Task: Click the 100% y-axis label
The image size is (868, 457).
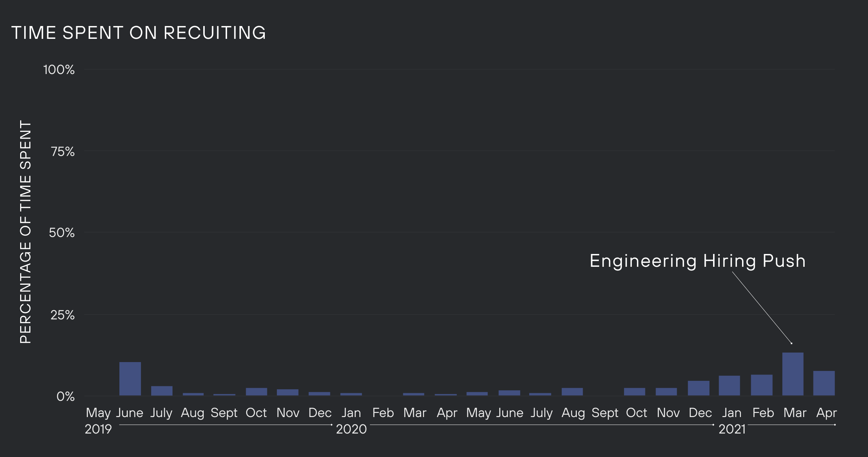Action: (59, 70)
